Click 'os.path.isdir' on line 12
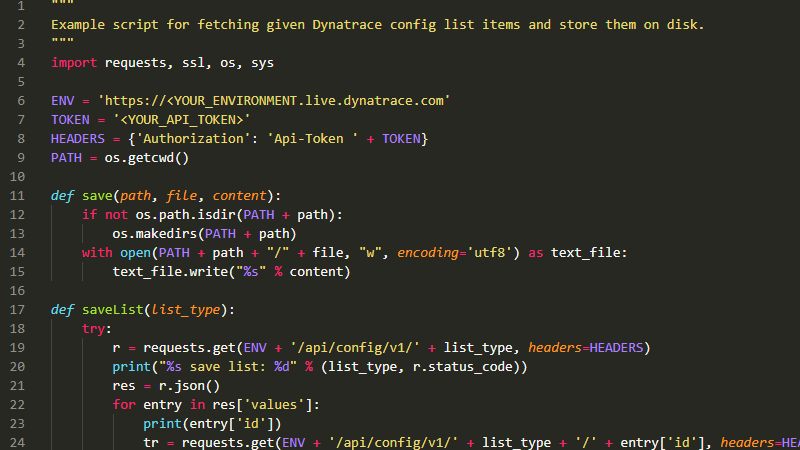 (185, 215)
